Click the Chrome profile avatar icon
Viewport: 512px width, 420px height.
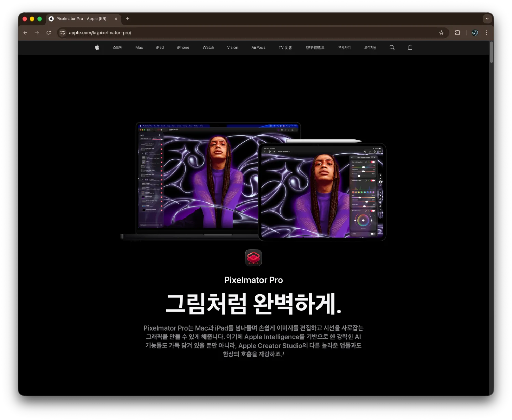pyautogui.click(x=475, y=33)
